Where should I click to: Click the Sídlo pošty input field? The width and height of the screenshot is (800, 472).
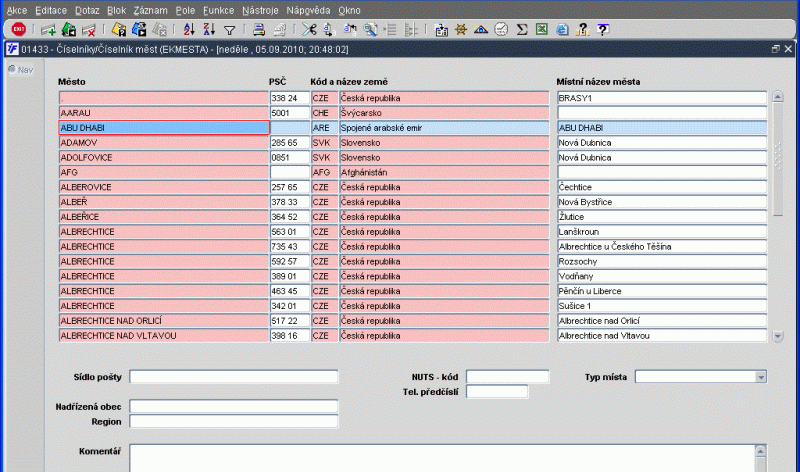(234, 377)
